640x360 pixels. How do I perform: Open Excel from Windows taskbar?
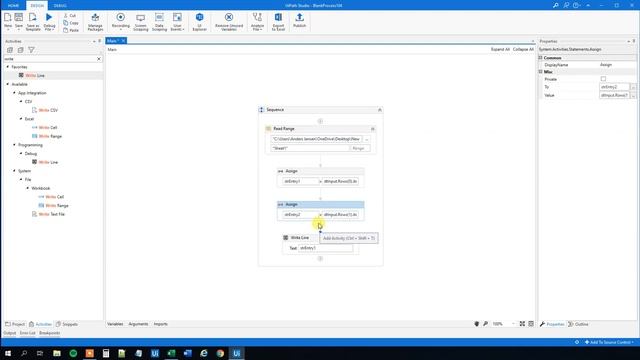pyautogui.click(x=171, y=353)
